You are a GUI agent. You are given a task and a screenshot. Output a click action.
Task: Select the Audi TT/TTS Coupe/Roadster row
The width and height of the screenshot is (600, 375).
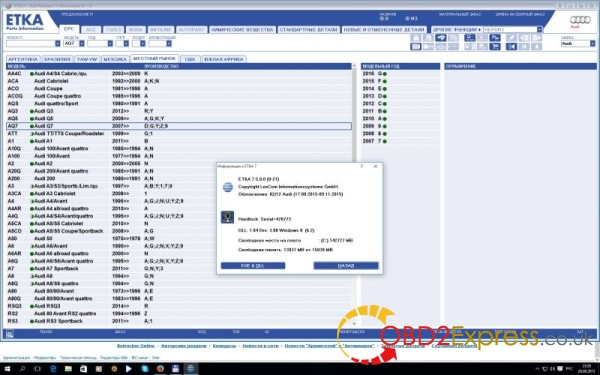pos(179,134)
